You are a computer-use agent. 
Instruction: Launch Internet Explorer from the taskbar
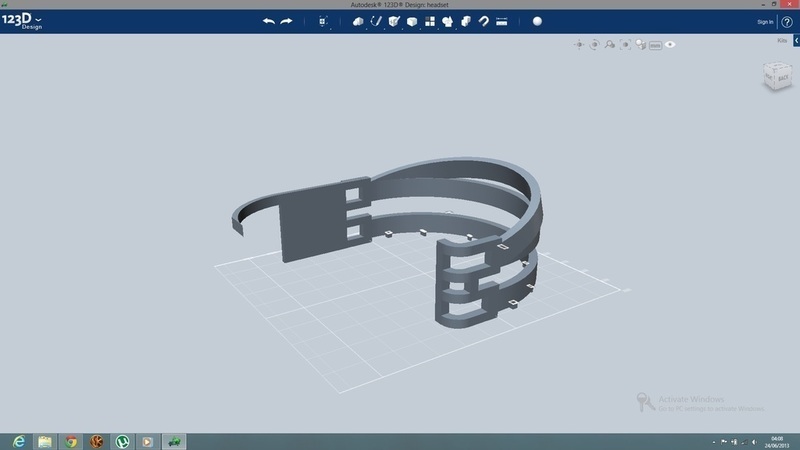[19, 441]
